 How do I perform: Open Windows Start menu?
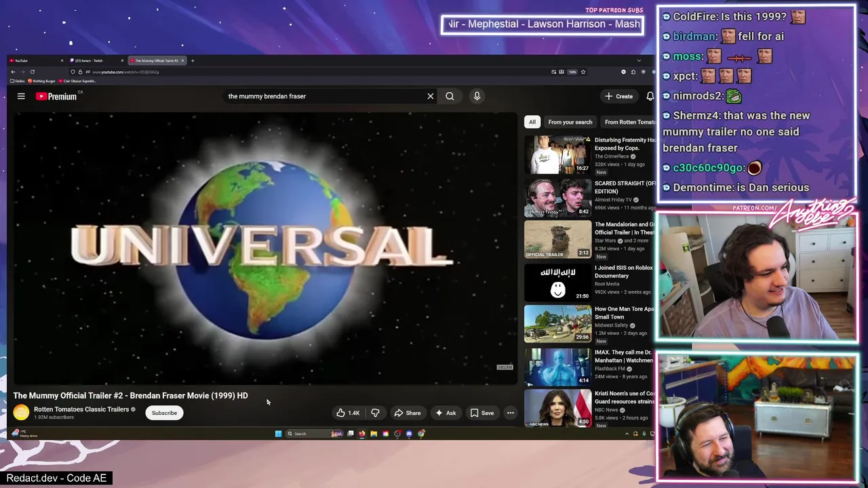coord(278,434)
